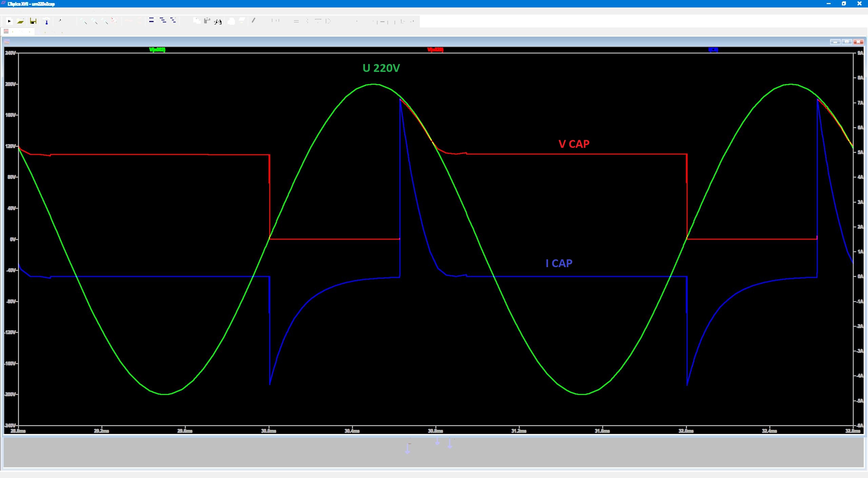
Task: Create a new schematic from the toolbar
Action: click(9, 21)
